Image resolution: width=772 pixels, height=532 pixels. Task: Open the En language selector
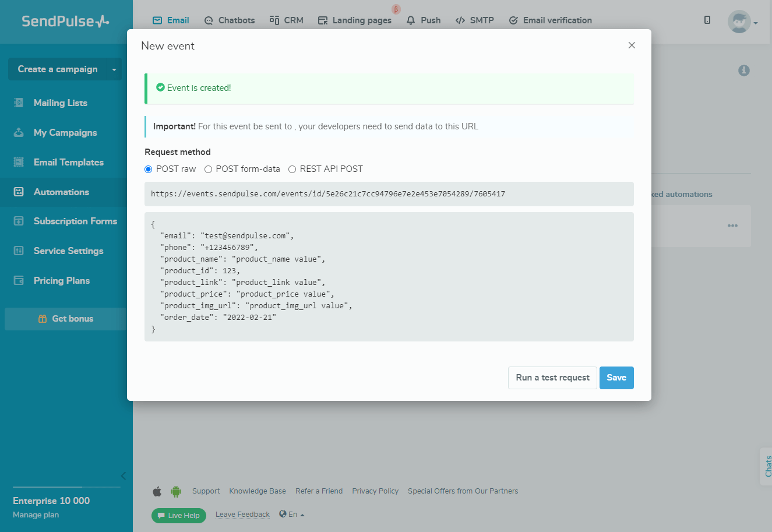[292, 515]
